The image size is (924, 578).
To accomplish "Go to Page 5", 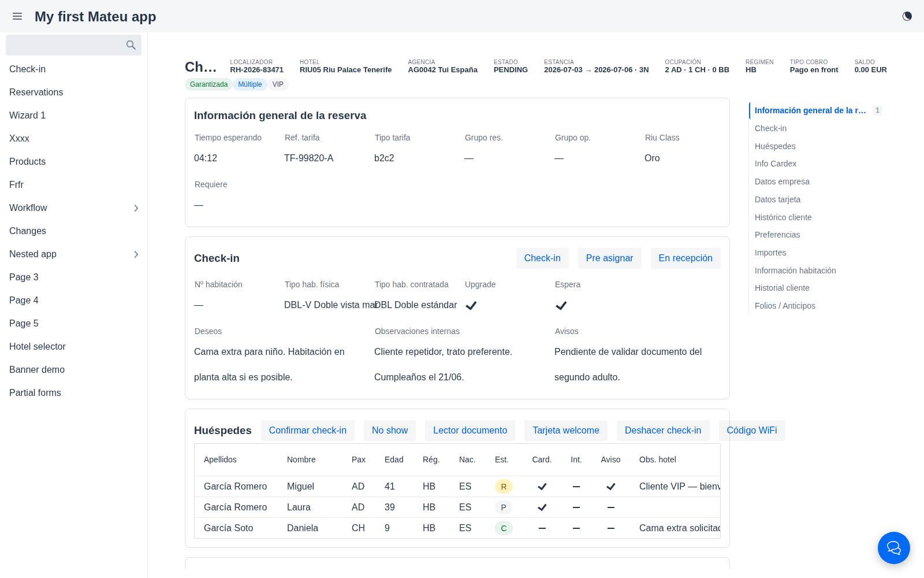I will pyautogui.click(x=73, y=324).
